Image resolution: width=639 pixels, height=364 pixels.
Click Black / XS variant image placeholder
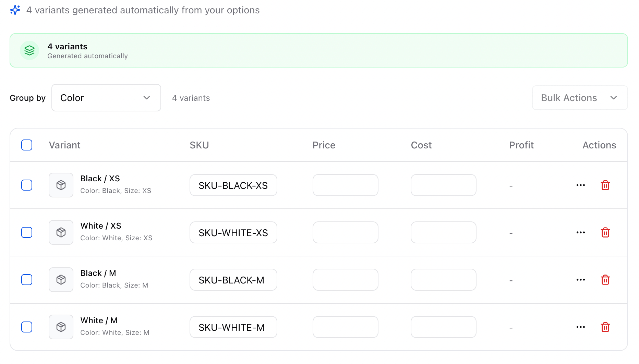click(61, 185)
